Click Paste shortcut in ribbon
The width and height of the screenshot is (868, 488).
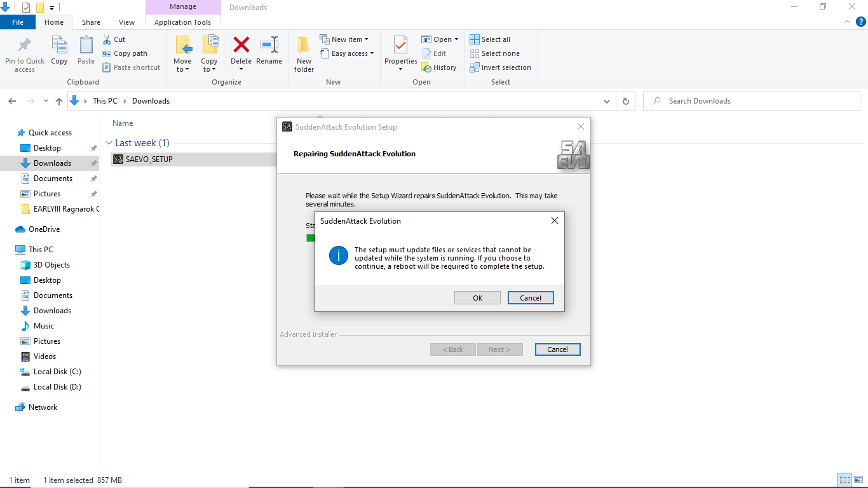131,67
